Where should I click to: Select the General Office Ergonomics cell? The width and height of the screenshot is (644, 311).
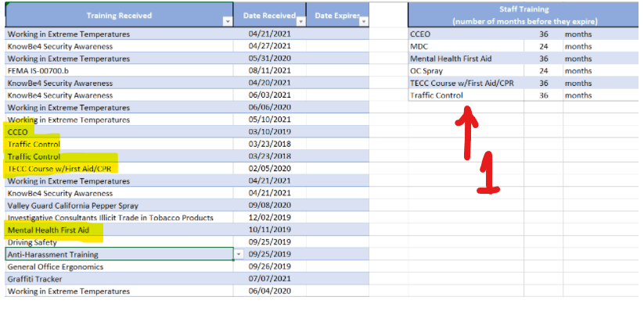[x=119, y=266]
